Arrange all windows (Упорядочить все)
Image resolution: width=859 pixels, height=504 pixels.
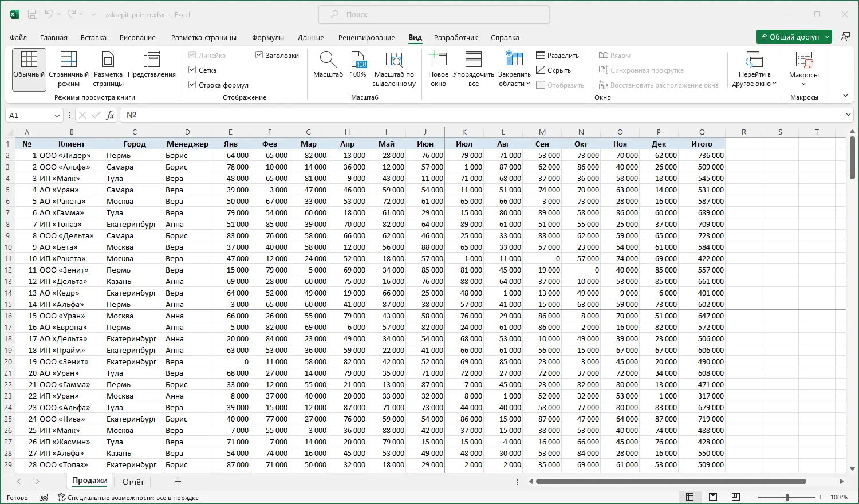pos(474,69)
